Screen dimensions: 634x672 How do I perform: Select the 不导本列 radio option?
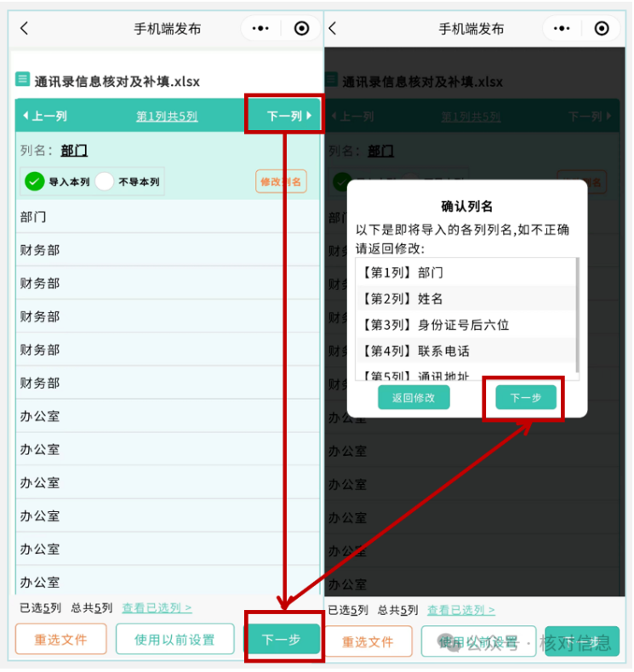click(105, 182)
